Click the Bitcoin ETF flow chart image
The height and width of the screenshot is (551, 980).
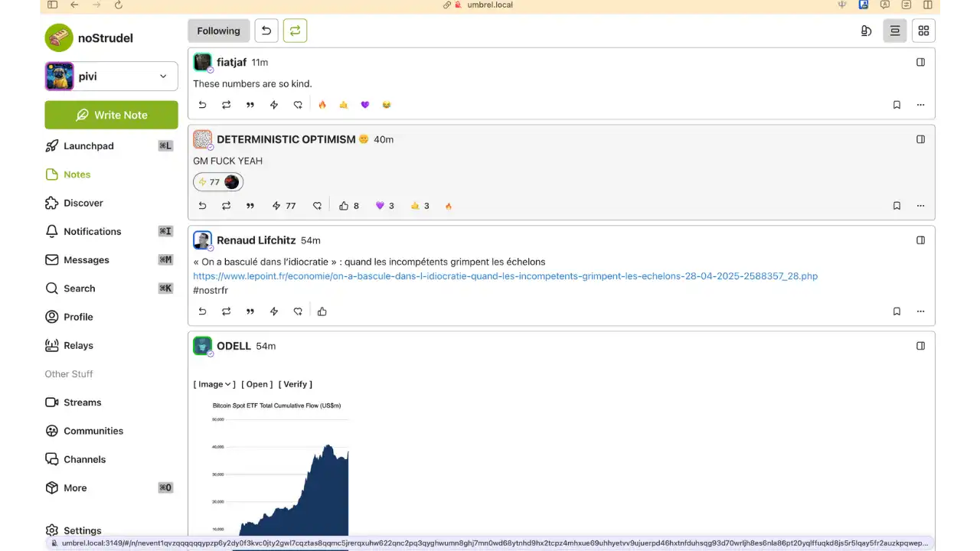pyautogui.click(x=279, y=467)
